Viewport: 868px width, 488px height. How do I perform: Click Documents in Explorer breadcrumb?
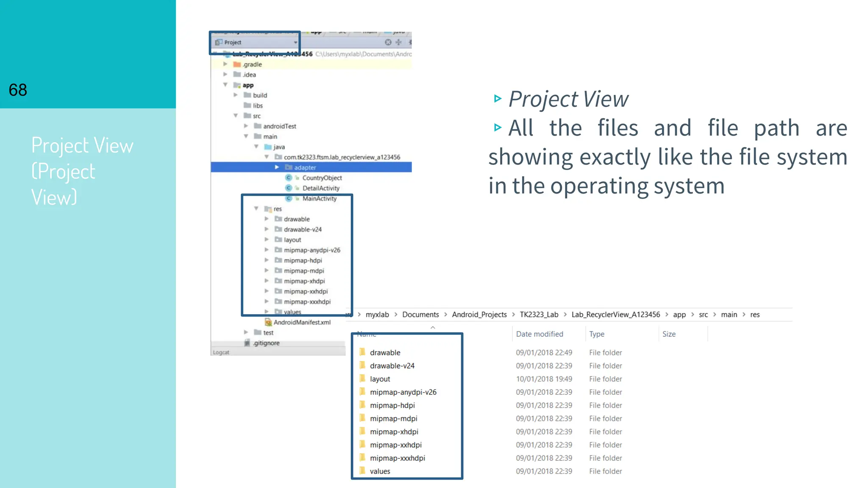420,315
